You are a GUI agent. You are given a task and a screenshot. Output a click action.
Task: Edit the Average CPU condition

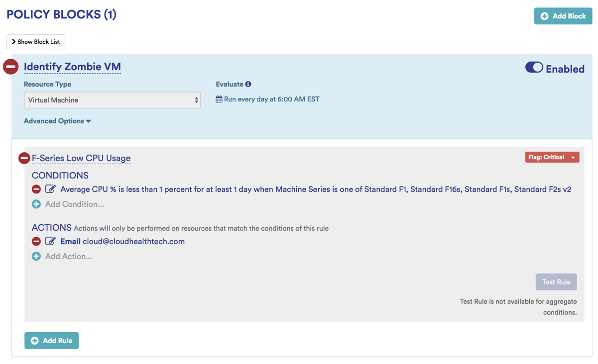coord(50,189)
